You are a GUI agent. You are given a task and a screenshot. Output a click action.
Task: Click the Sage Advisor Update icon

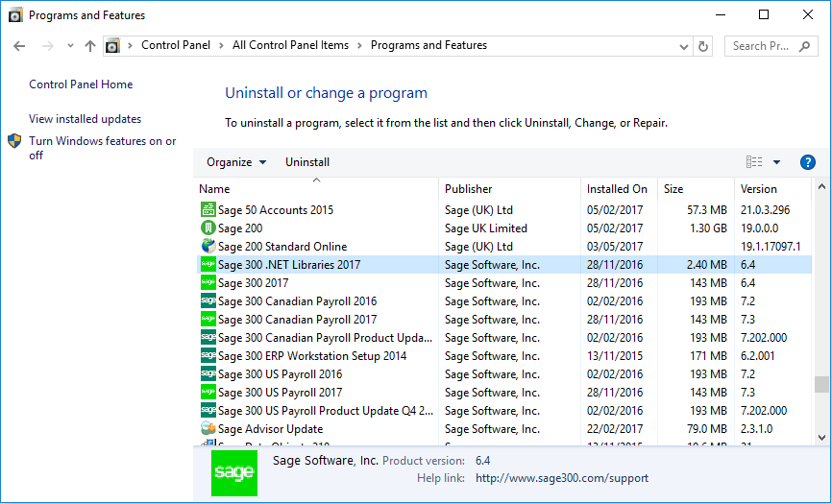[x=208, y=429]
